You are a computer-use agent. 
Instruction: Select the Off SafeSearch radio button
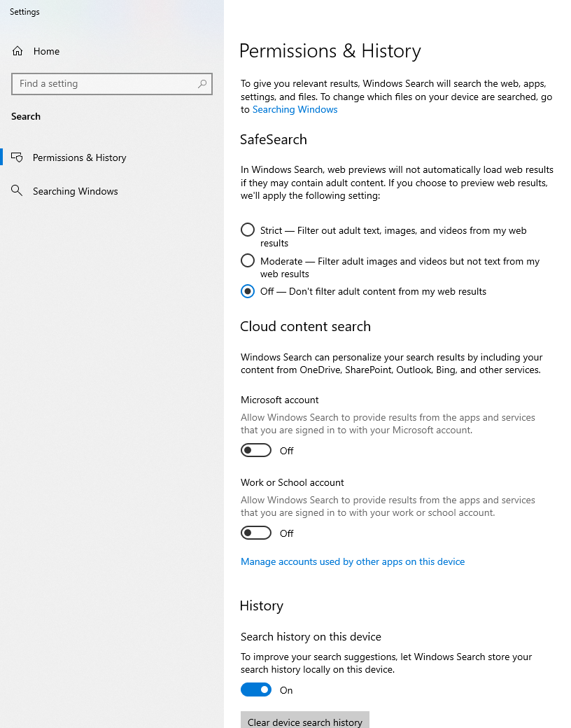pyautogui.click(x=248, y=291)
